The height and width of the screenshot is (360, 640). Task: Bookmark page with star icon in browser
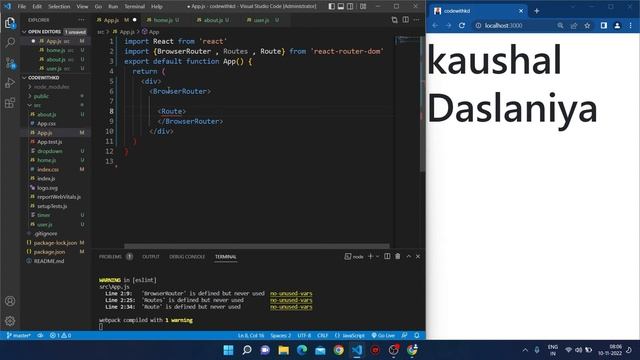tap(587, 25)
